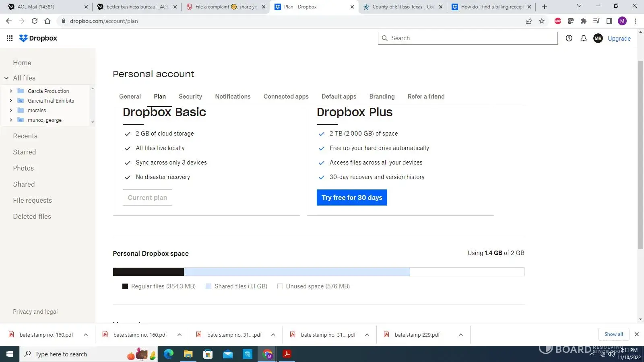The width and height of the screenshot is (644, 362).
Task: Bookmark this page with star icon
Action: tap(542, 21)
